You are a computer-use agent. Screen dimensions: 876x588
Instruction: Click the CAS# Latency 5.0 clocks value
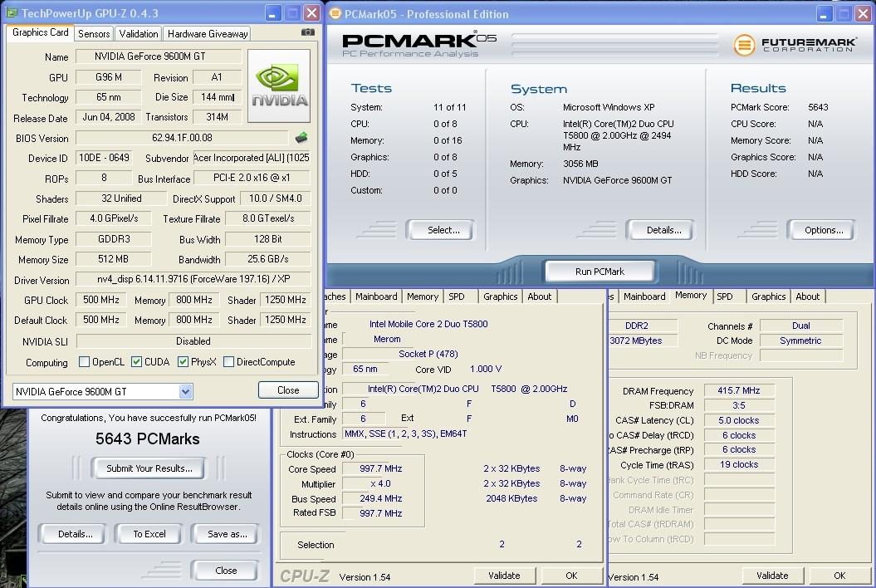738,420
